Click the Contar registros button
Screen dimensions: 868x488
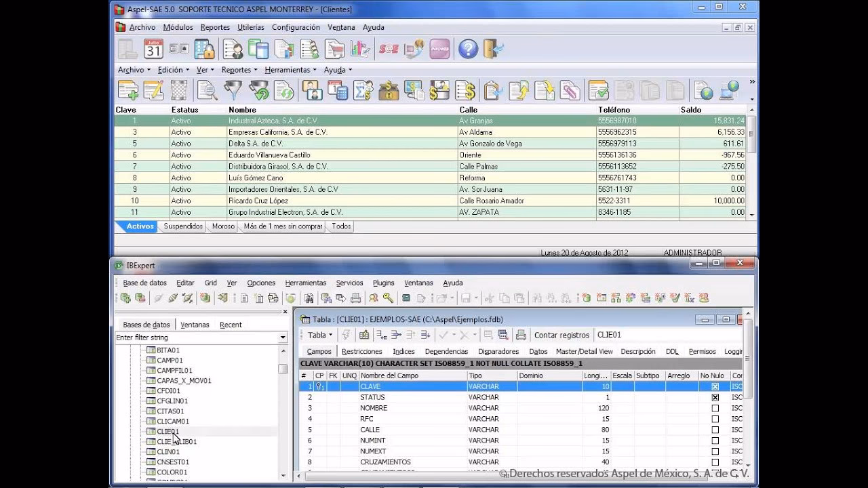(561, 335)
